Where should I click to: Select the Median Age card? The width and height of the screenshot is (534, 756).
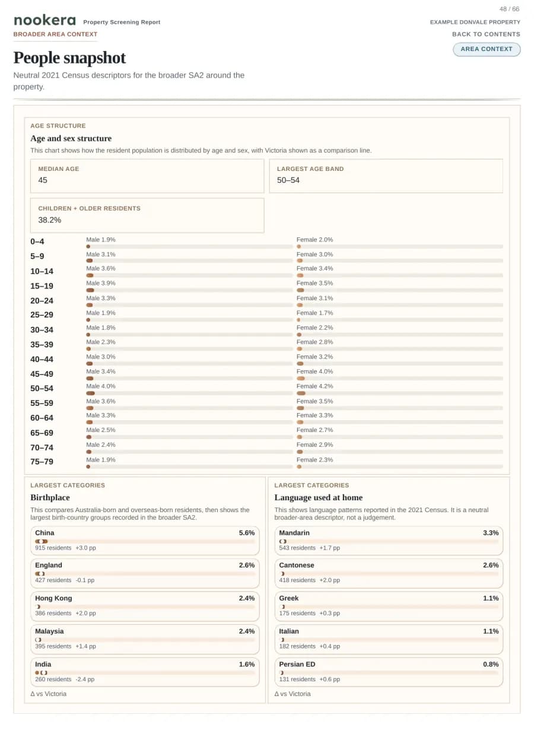[147, 176]
